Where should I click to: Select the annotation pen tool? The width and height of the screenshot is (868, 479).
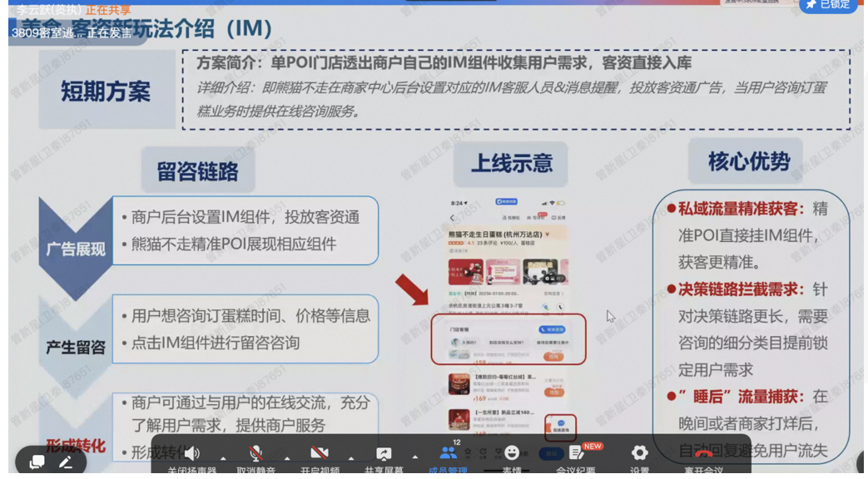(66, 461)
